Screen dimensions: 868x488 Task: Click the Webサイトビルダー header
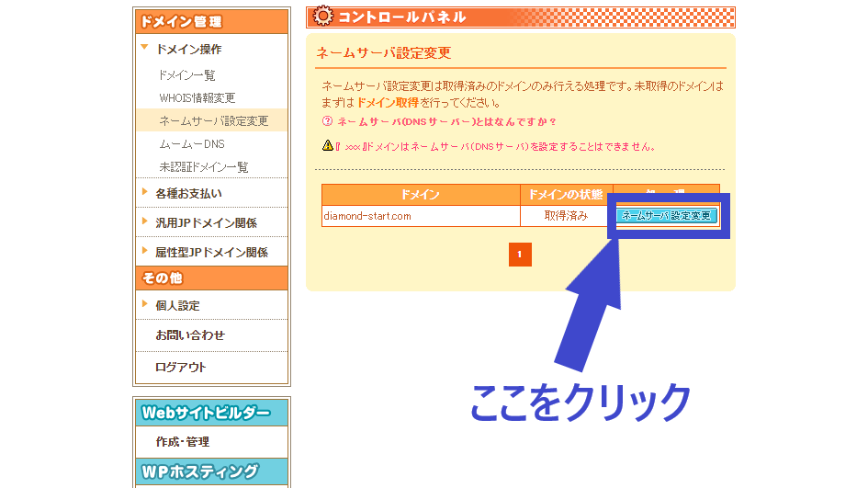(x=211, y=413)
